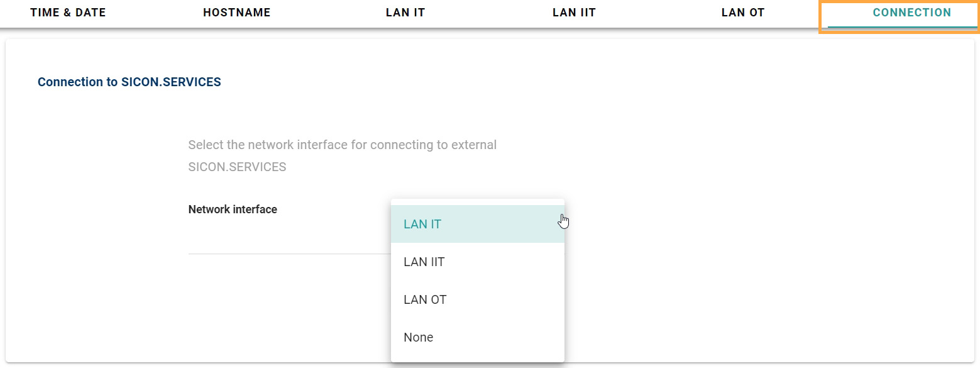The image size is (980, 368).
Task: Switch to the LAN OT tab
Action: tap(743, 13)
